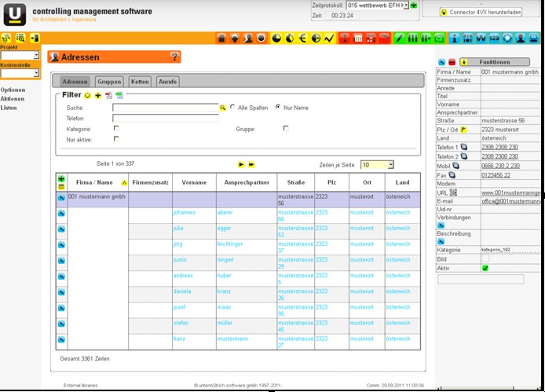Image resolution: width=545 pixels, height=392 pixels.
Task: Select the 001 mustermann gmbh table row
Action: coord(238,200)
